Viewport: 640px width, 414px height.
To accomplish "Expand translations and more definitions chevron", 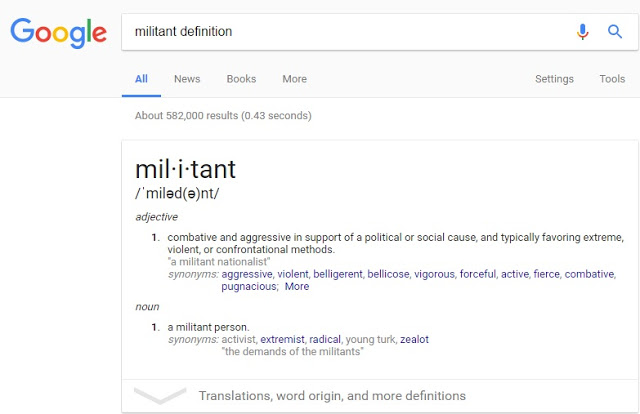I will click(x=160, y=395).
